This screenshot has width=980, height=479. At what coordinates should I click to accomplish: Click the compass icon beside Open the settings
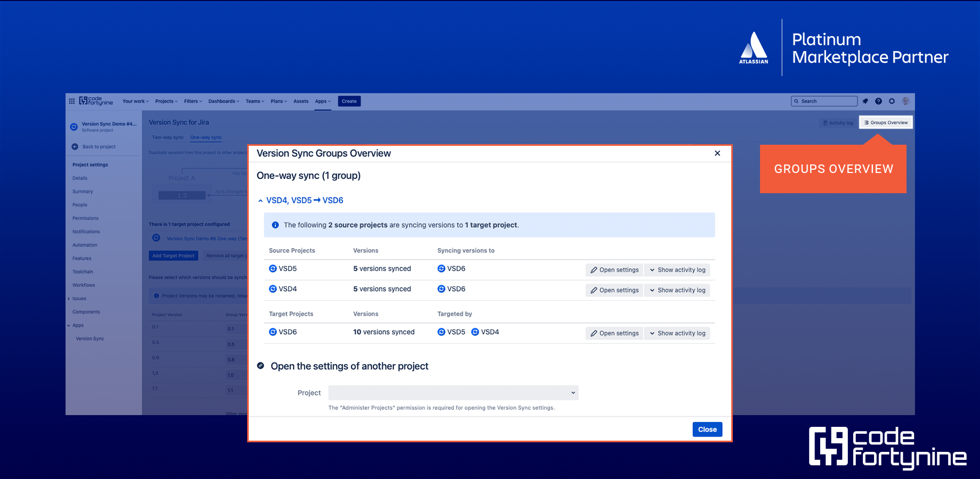(260, 366)
